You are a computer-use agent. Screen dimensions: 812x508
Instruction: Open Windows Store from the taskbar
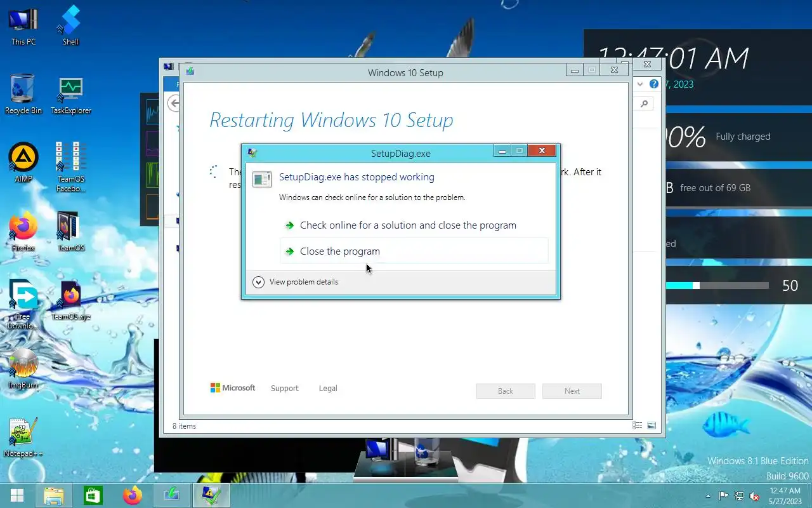pyautogui.click(x=93, y=495)
